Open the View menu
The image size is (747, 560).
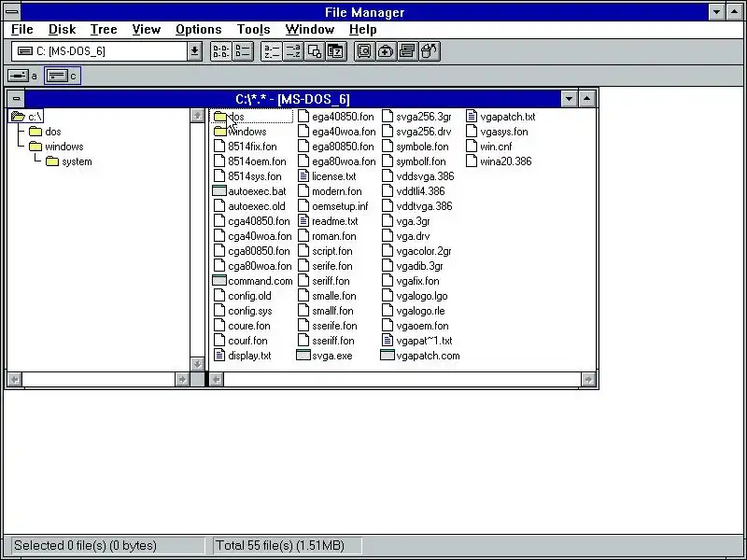[x=146, y=30]
